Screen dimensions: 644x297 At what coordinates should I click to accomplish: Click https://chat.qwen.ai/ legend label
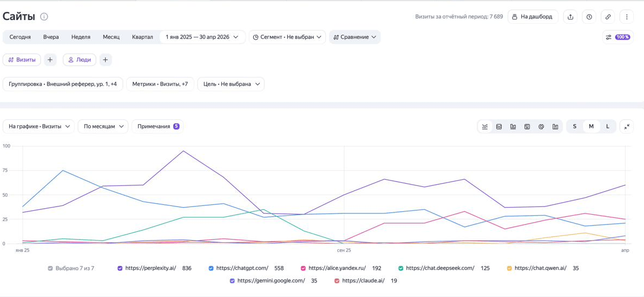coord(541,268)
